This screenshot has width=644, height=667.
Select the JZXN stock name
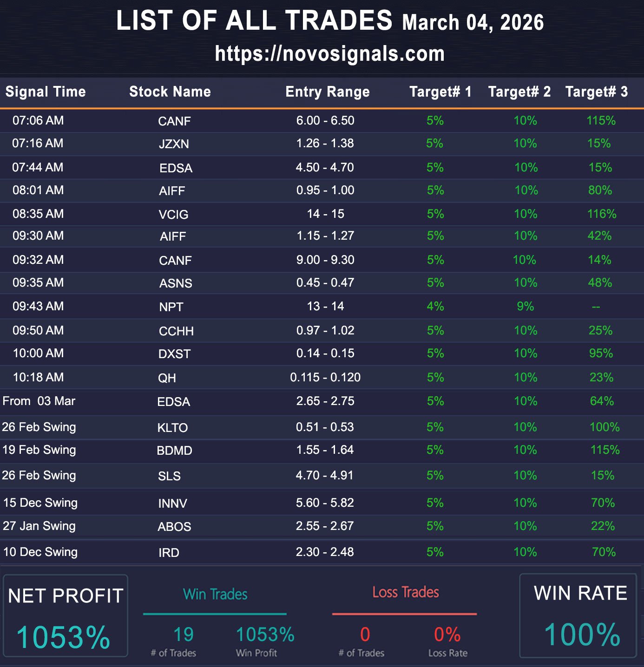point(174,144)
